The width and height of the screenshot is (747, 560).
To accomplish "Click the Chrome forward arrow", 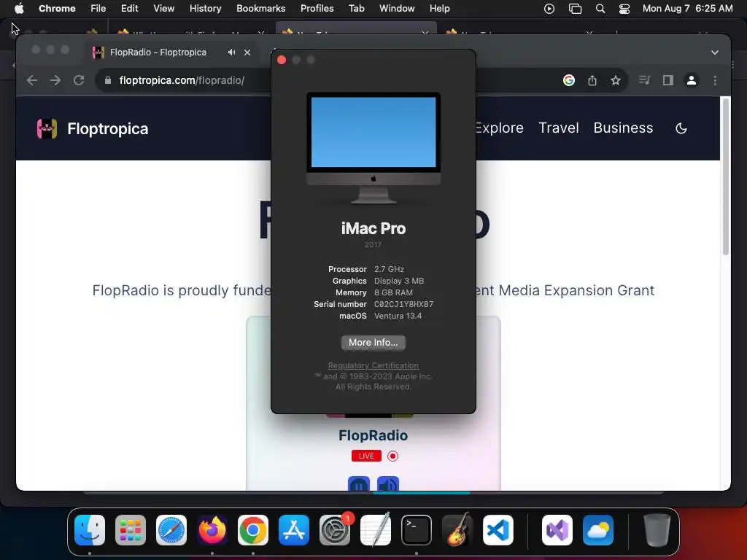I will (x=55, y=80).
